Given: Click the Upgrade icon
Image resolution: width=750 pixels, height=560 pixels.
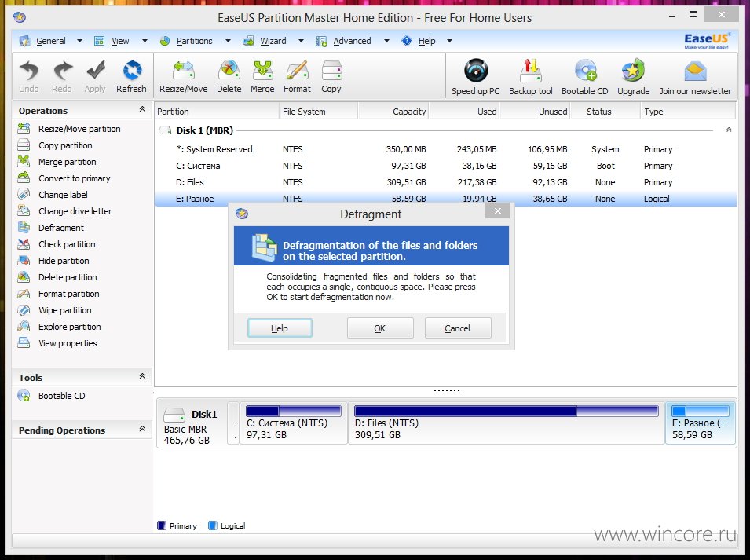Looking at the screenshot, I should pos(633,78).
